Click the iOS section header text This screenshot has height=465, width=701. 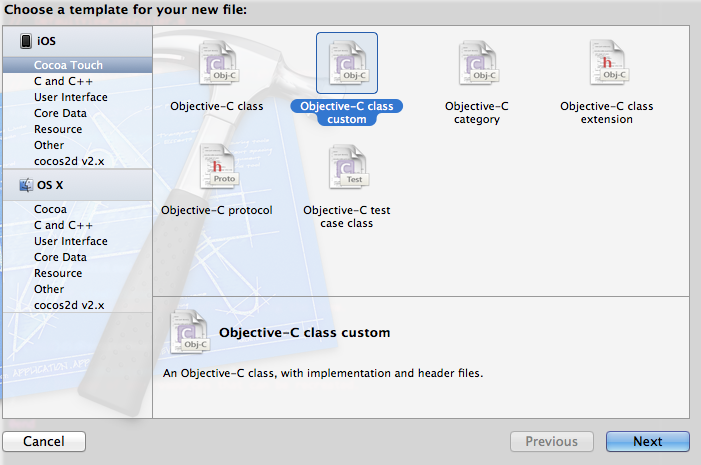point(46,42)
